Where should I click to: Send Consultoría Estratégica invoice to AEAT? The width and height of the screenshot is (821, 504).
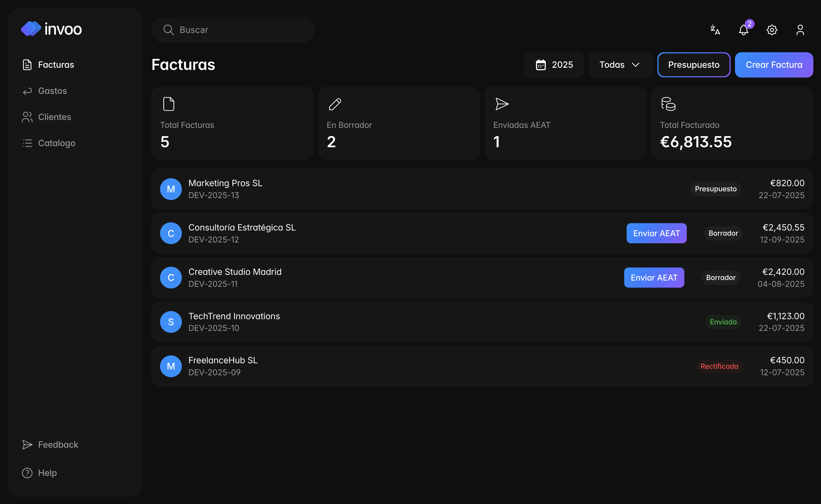[x=656, y=233]
